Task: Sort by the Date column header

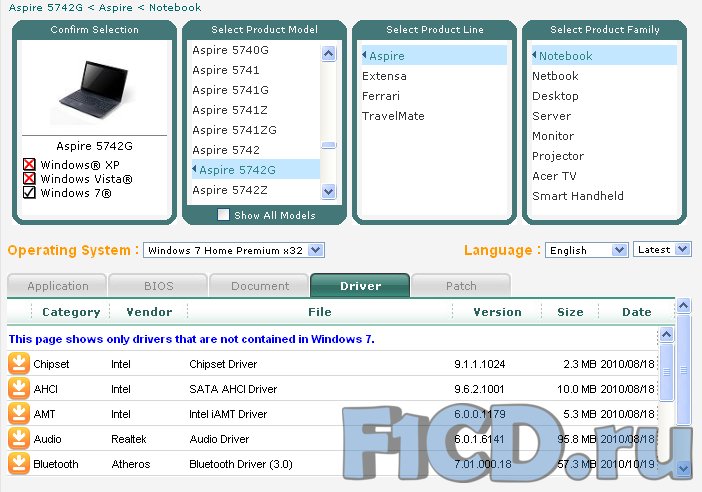Action: [x=637, y=312]
